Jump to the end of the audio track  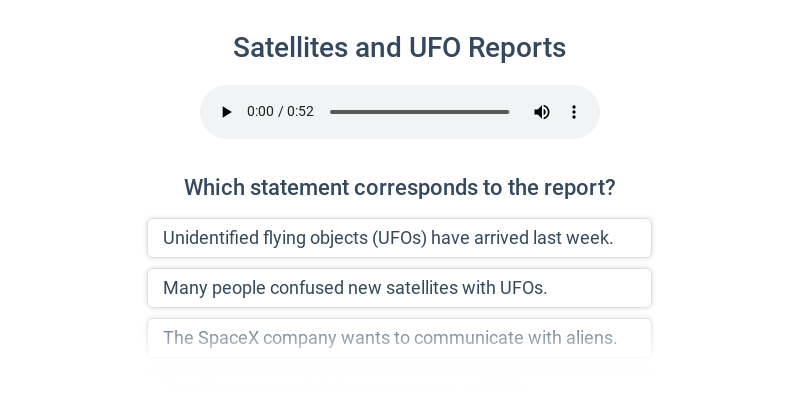point(508,112)
